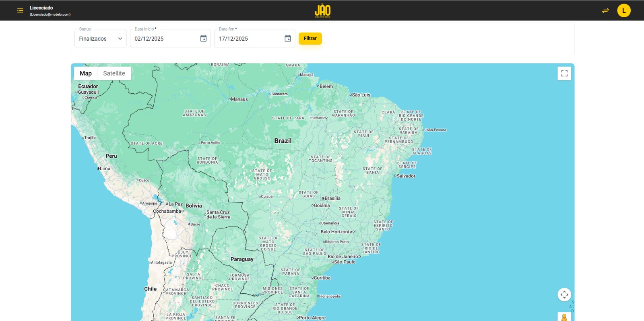644x321 pixels.
Task: Click Porto Alegre label on map
Action: 312,318
